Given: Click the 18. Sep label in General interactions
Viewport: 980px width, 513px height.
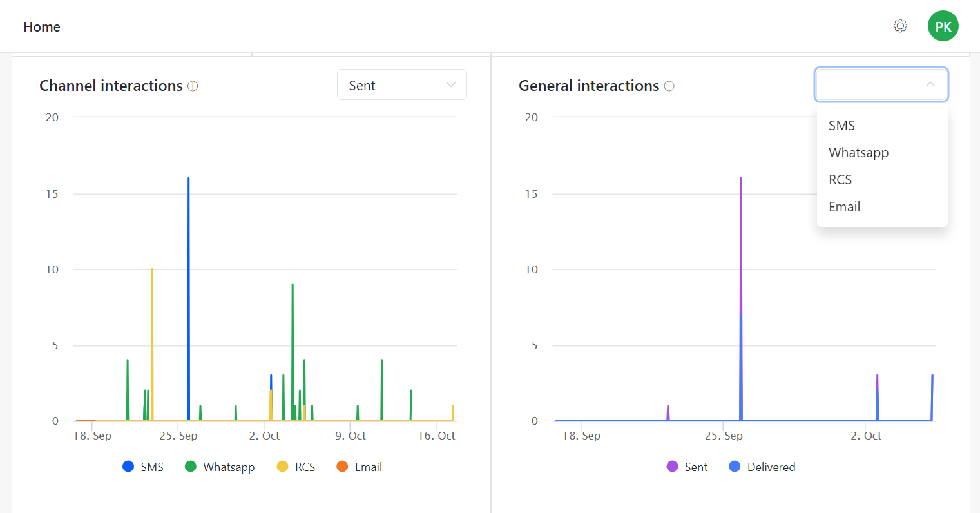Looking at the screenshot, I should (x=581, y=436).
